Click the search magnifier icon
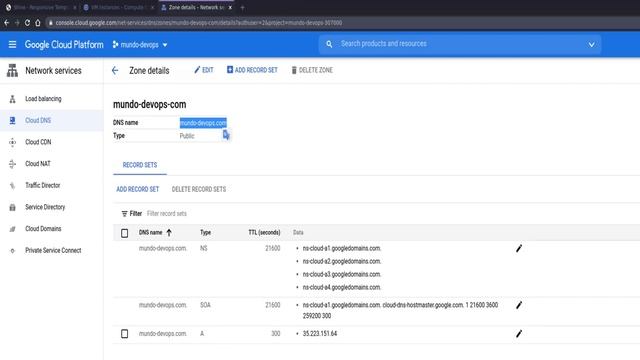This screenshot has height=360, width=640. point(329,44)
